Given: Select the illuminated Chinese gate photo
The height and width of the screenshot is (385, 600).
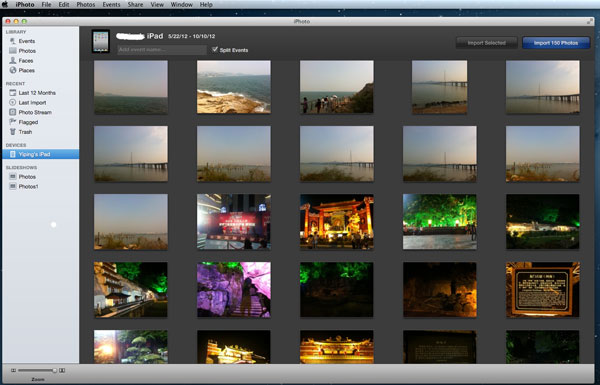Looking at the screenshot, I should click(337, 222).
